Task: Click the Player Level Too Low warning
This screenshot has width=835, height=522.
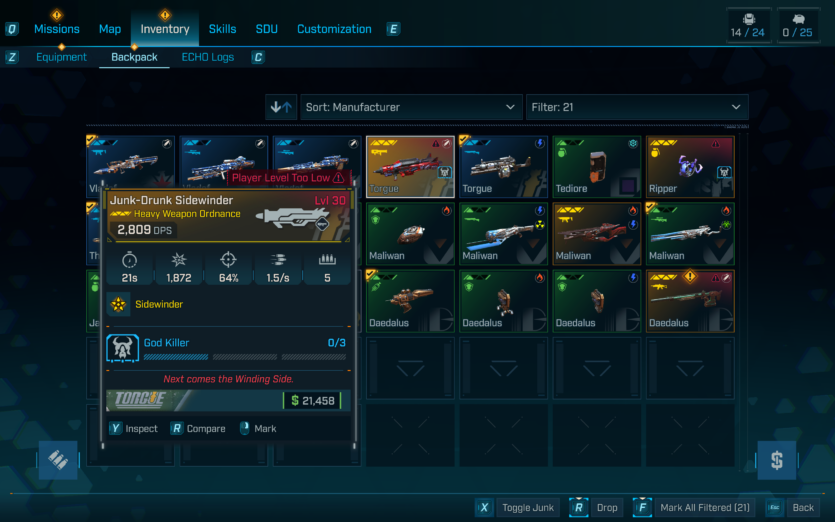Action: (x=289, y=178)
